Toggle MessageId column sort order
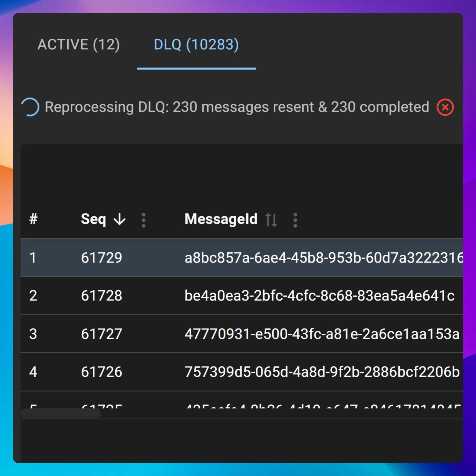The height and width of the screenshot is (476, 476). [x=271, y=220]
